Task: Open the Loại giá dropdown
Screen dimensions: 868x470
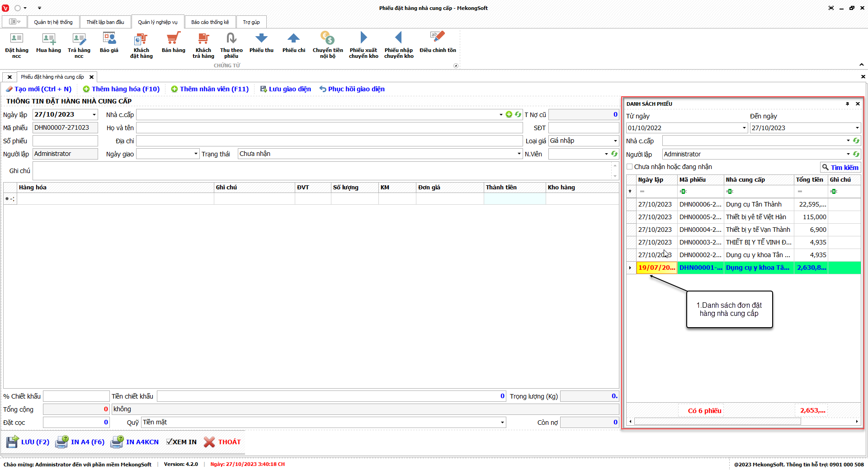Action: pos(615,141)
